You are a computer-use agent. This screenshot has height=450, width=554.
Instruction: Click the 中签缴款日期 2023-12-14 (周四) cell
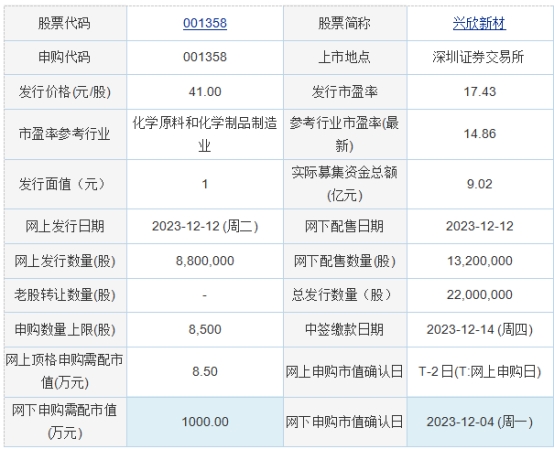(x=480, y=330)
